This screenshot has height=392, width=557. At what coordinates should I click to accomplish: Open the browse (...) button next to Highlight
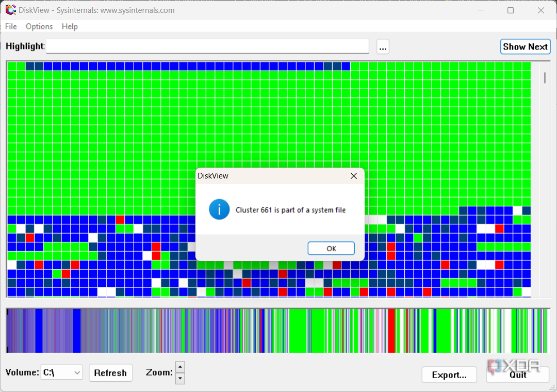(383, 46)
